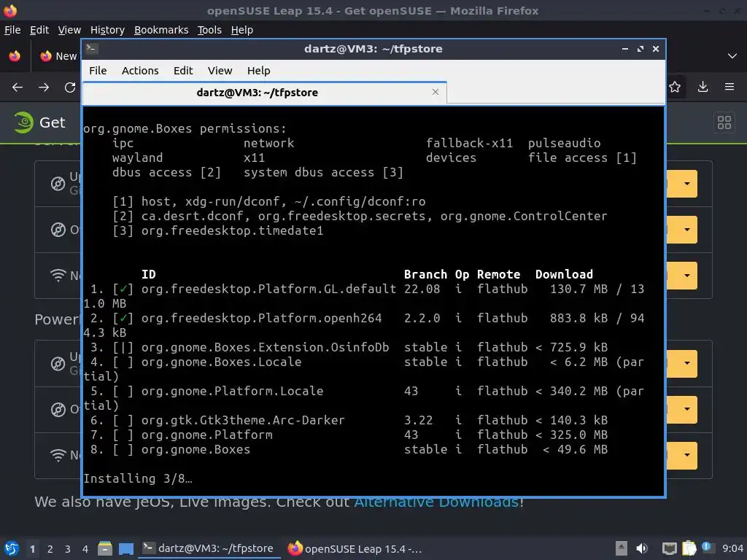Click the volume speaker tray icon
Viewport: 747px width, 560px height.
point(642,548)
